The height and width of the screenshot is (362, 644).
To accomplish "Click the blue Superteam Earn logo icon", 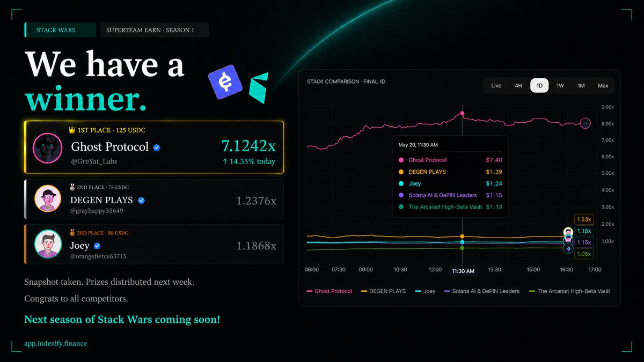I will coord(226,82).
